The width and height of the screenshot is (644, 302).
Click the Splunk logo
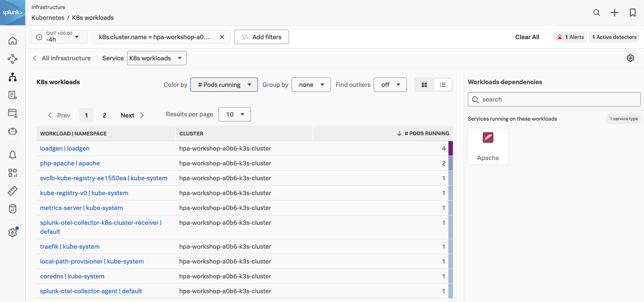12,12
